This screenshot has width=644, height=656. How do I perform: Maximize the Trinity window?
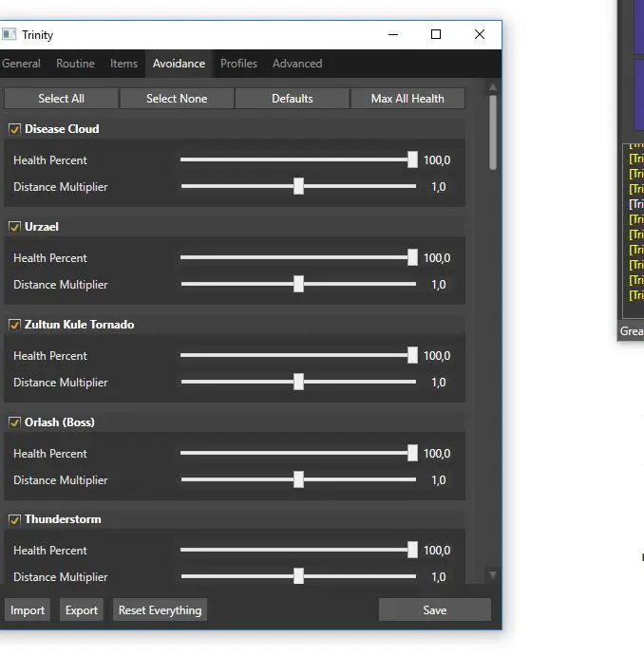436,34
